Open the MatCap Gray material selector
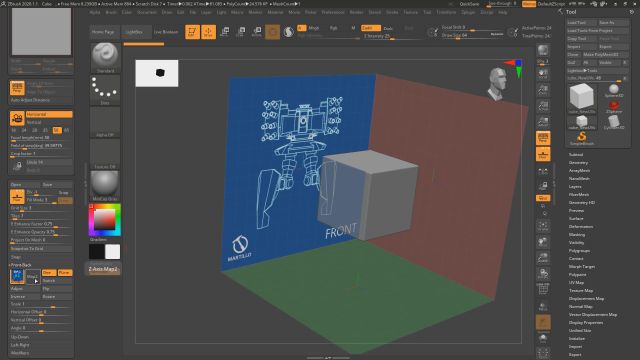 [105, 186]
